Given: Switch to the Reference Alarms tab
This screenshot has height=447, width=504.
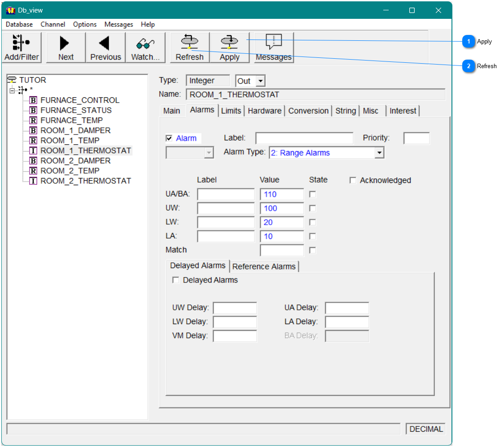Looking at the screenshot, I should pos(264,266).
